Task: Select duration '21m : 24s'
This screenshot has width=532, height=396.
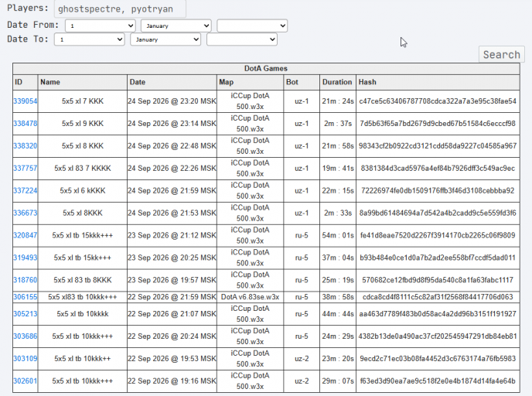Action: pos(338,101)
